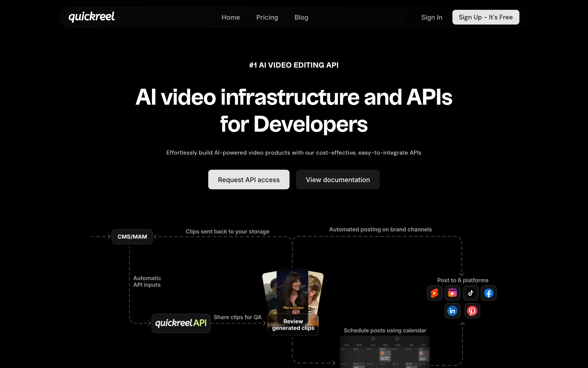Screen dimensions: 588x368
Task: Click the scheduling calendar preview
Action: (x=385, y=352)
